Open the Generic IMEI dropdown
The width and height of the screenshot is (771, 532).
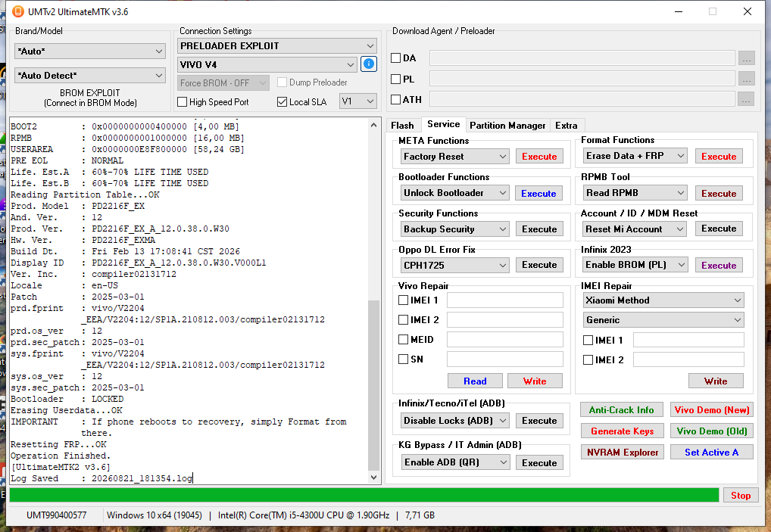(663, 320)
